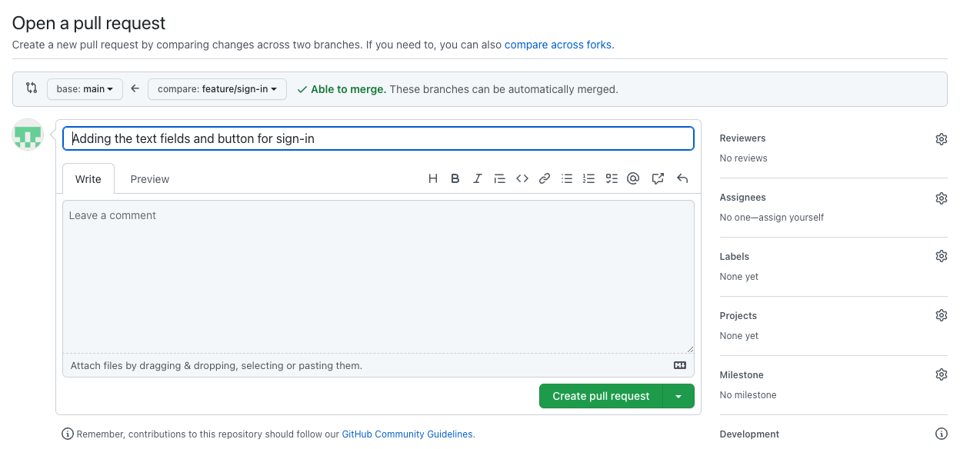980x449 pixels.
Task: Expand the Create pull request options arrow
Action: (x=678, y=396)
